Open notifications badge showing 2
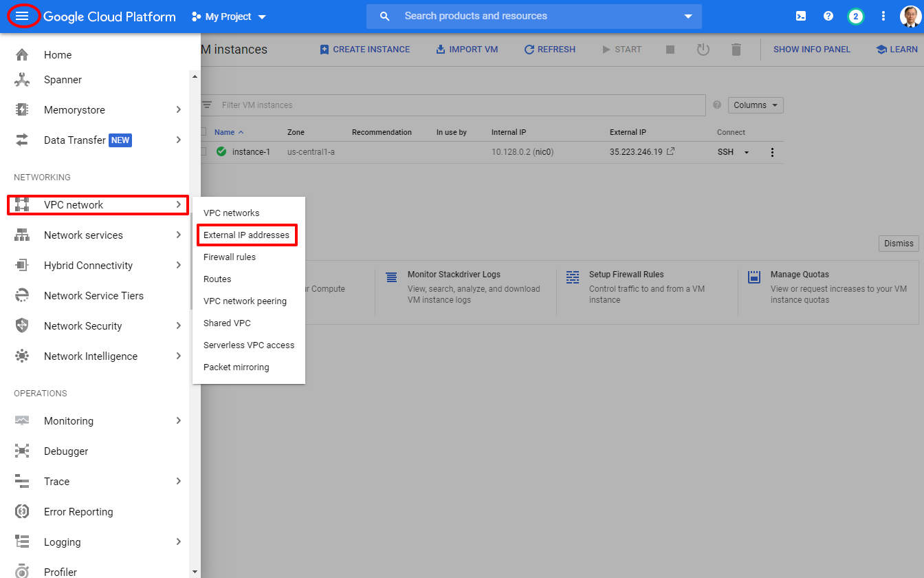The image size is (924, 578). pos(856,17)
